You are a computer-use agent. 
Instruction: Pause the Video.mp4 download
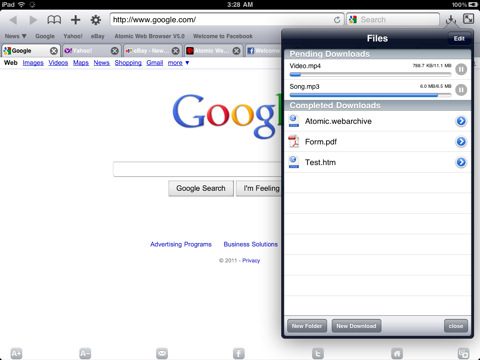click(x=461, y=69)
